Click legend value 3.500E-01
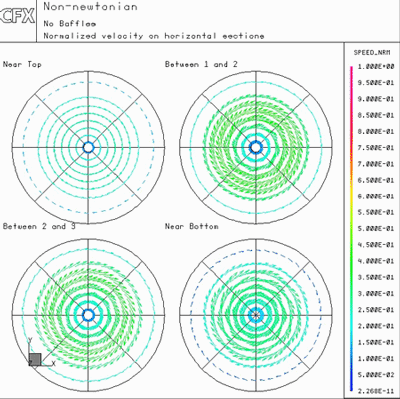 click(x=376, y=277)
